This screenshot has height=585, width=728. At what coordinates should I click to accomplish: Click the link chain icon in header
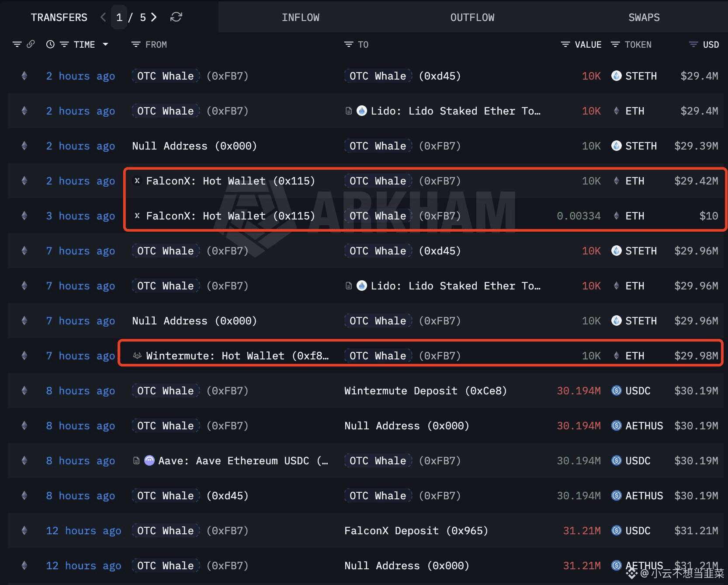tap(31, 44)
